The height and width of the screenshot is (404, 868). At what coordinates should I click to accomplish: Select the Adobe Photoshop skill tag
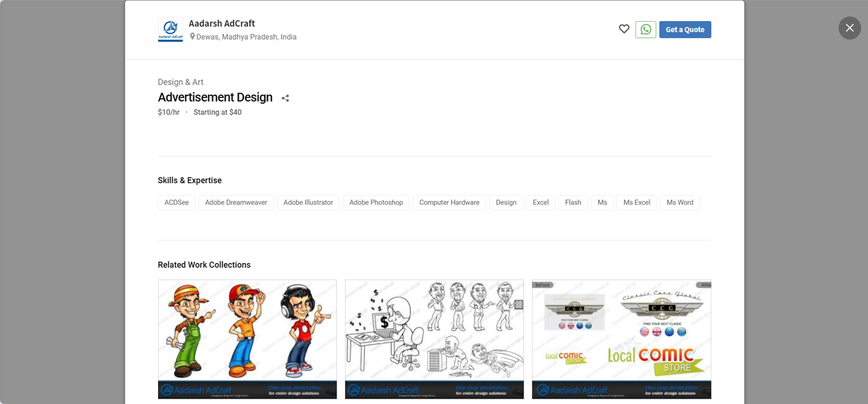376,203
